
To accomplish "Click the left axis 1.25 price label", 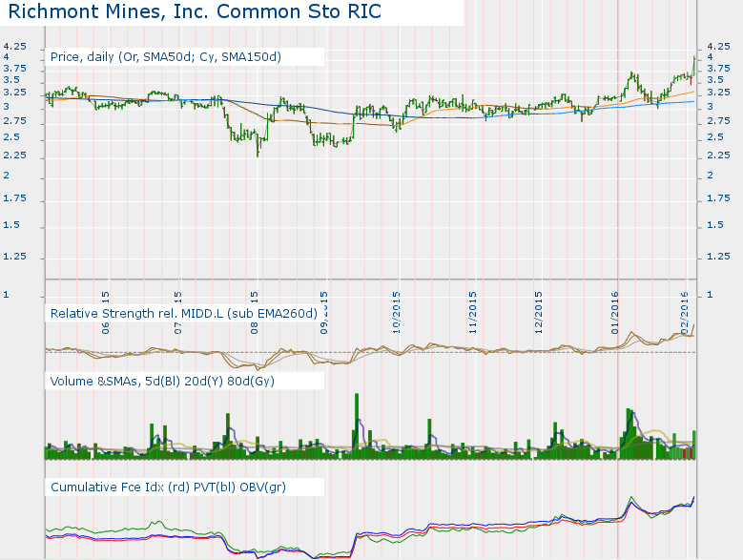I will pos(14,257).
